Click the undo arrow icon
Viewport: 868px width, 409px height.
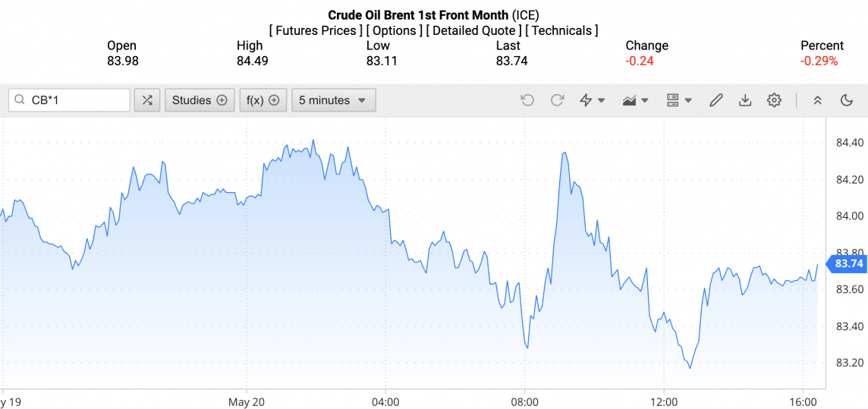click(527, 100)
